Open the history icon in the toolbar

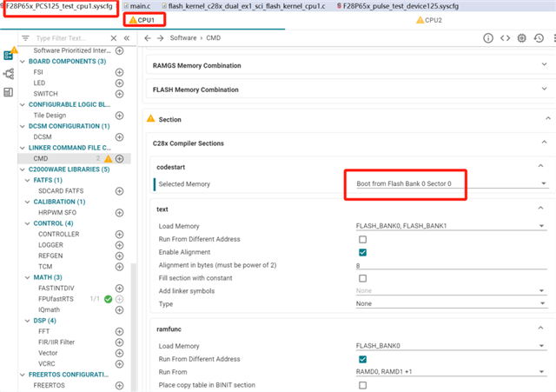(539, 38)
